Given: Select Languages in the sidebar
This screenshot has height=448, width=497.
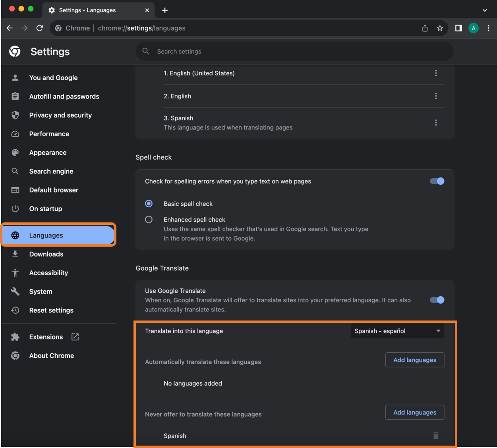Looking at the screenshot, I should pos(58,235).
